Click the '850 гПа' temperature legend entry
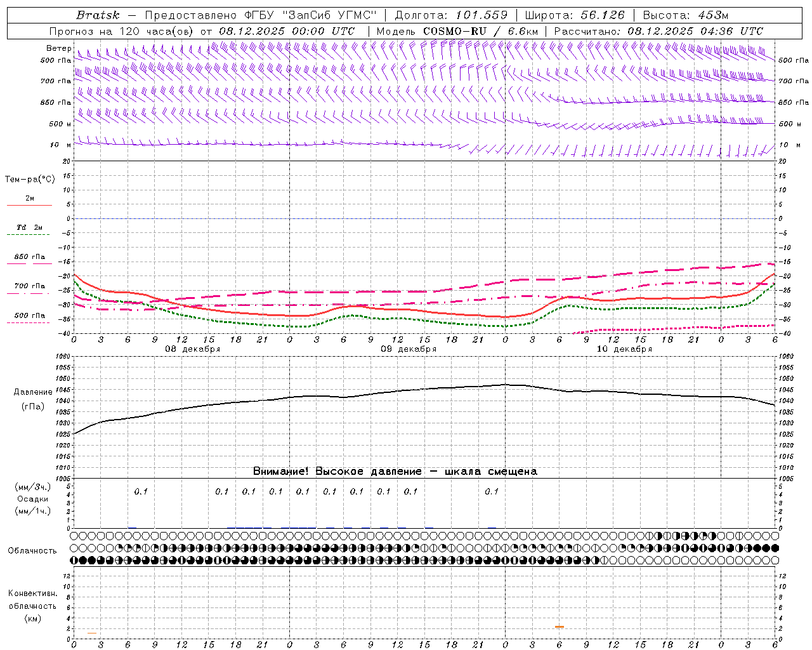 click(x=30, y=257)
